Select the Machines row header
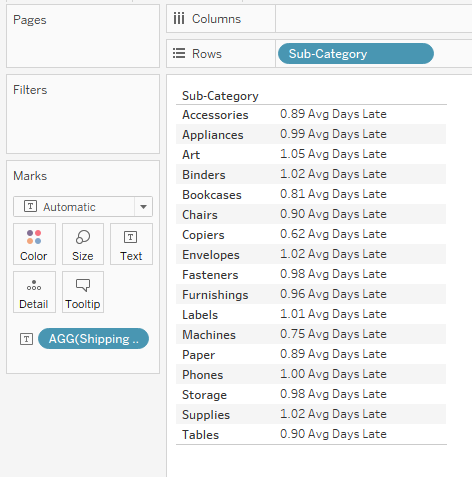Screen dimensions: 472x477 pyautogui.click(x=209, y=335)
